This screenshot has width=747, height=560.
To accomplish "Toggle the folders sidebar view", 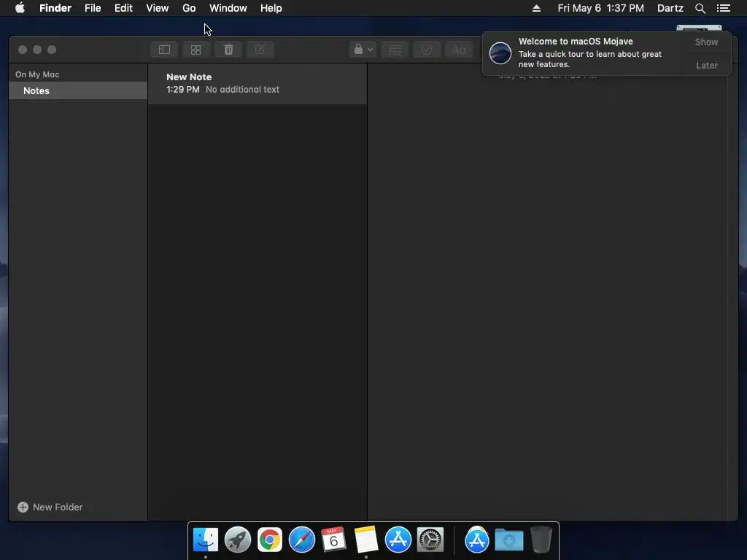I will [x=164, y=50].
